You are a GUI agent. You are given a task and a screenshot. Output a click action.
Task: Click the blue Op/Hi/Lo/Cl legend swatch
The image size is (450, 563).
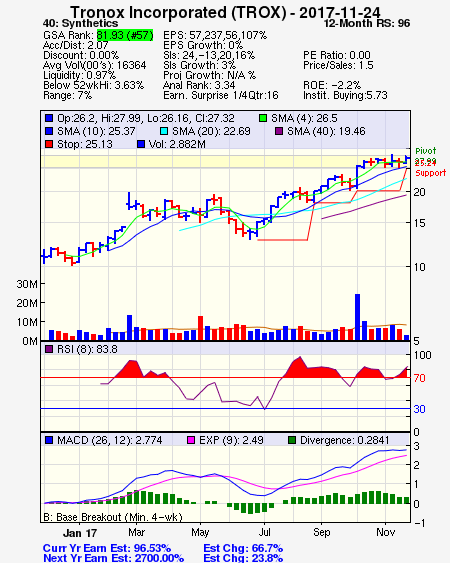point(49,118)
